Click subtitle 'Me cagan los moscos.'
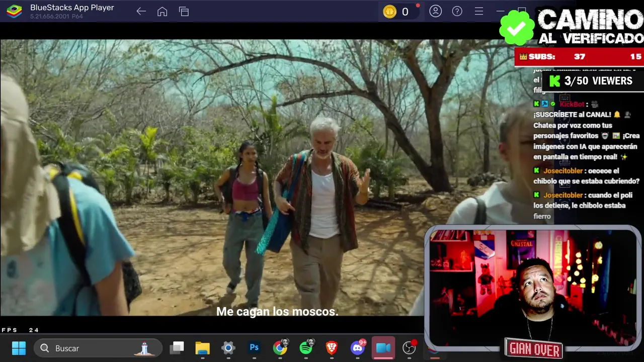The width and height of the screenshot is (644, 362). (277, 312)
